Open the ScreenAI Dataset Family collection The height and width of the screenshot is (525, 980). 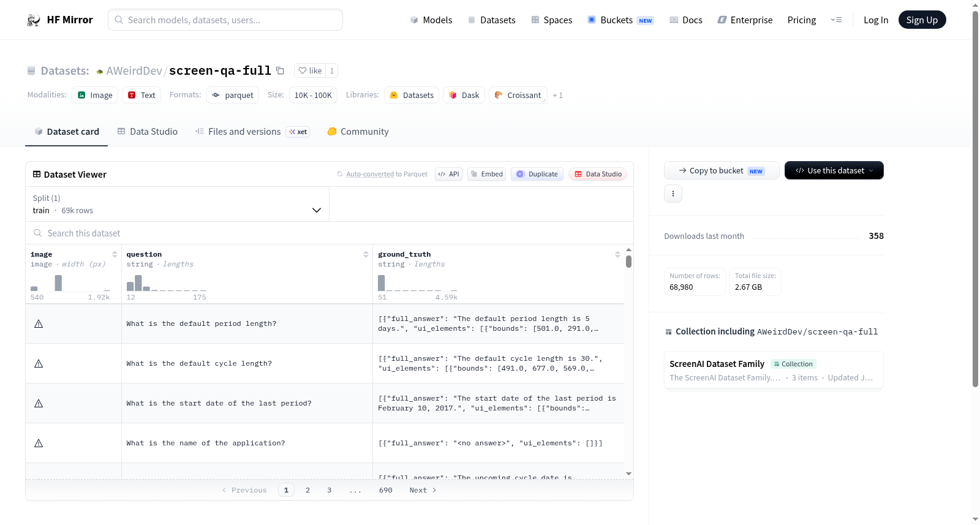(774, 370)
